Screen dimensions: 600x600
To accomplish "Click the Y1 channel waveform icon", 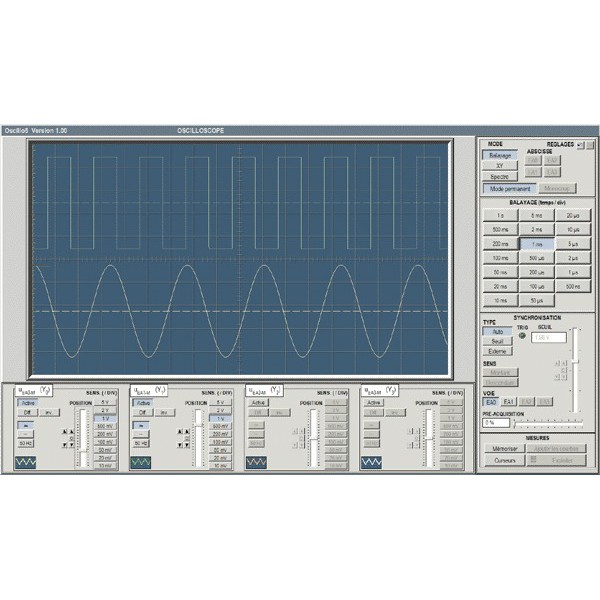I will click(x=141, y=462).
